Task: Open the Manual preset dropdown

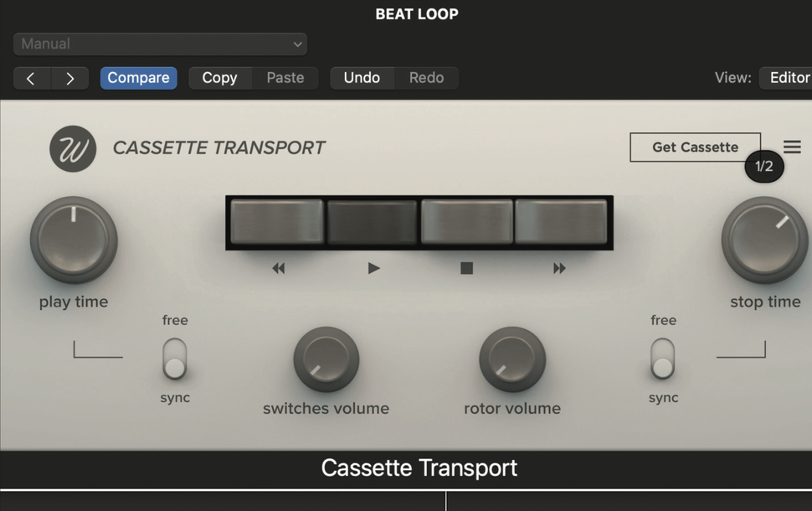Action: pyautogui.click(x=159, y=44)
